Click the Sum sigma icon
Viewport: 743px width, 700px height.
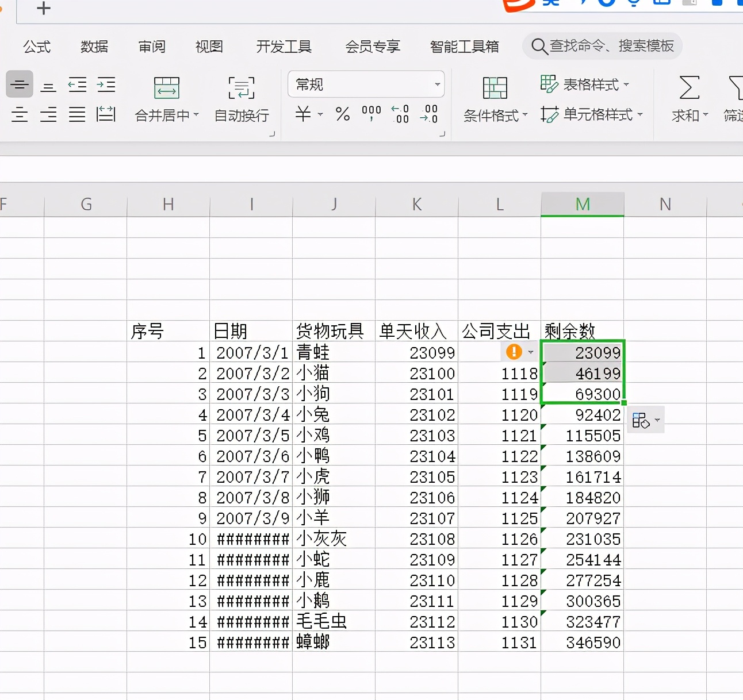click(689, 88)
